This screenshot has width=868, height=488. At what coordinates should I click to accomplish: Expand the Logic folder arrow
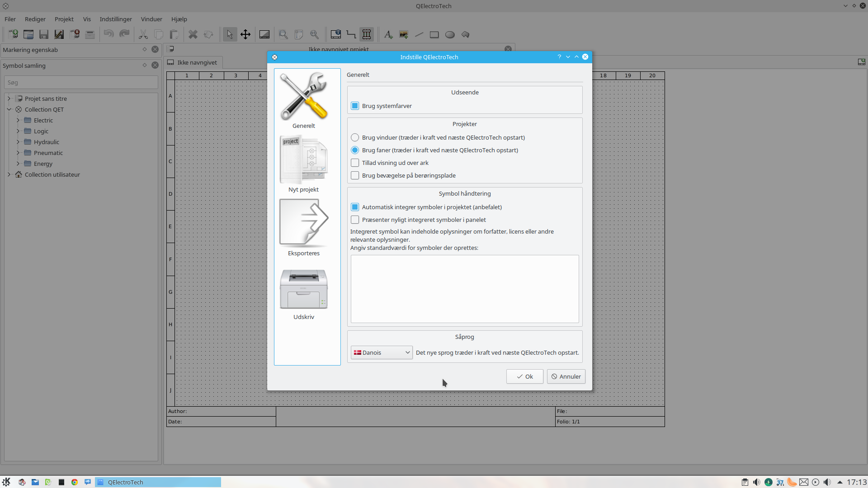point(18,131)
